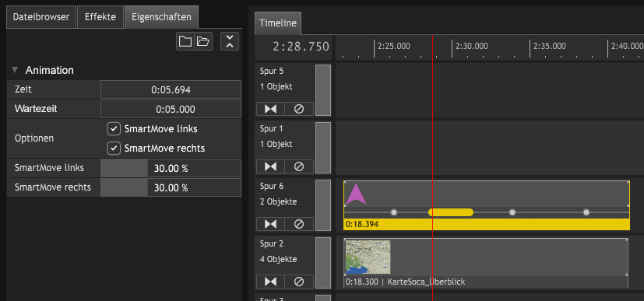This screenshot has width=644, height=301.
Task: Select the highlighted yellow keyframe segment
Action: [x=451, y=212]
